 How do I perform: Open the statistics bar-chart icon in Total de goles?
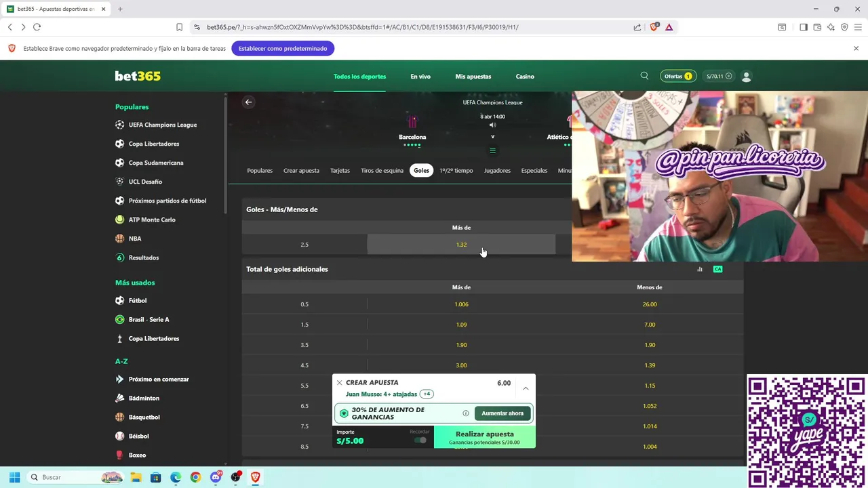coord(700,269)
